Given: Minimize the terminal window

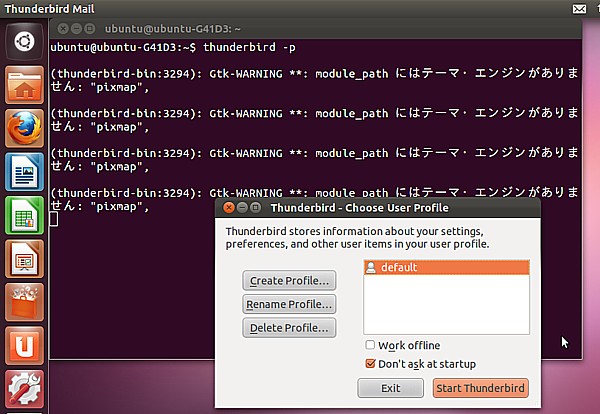Looking at the screenshot, I should [77, 29].
